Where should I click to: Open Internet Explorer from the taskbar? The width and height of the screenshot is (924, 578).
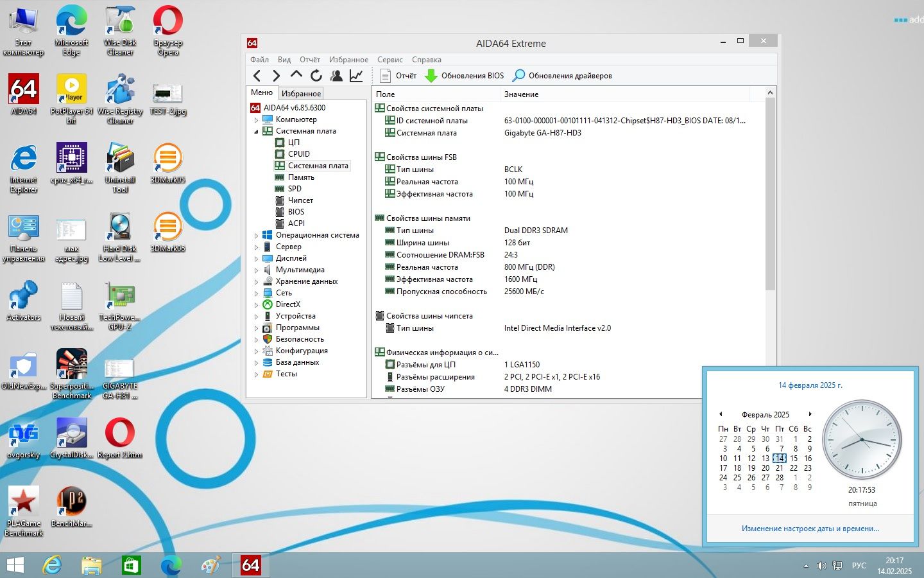point(52,565)
